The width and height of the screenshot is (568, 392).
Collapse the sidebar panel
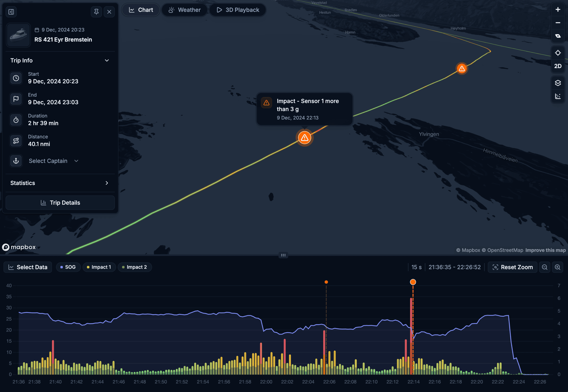click(x=11, y=11)
